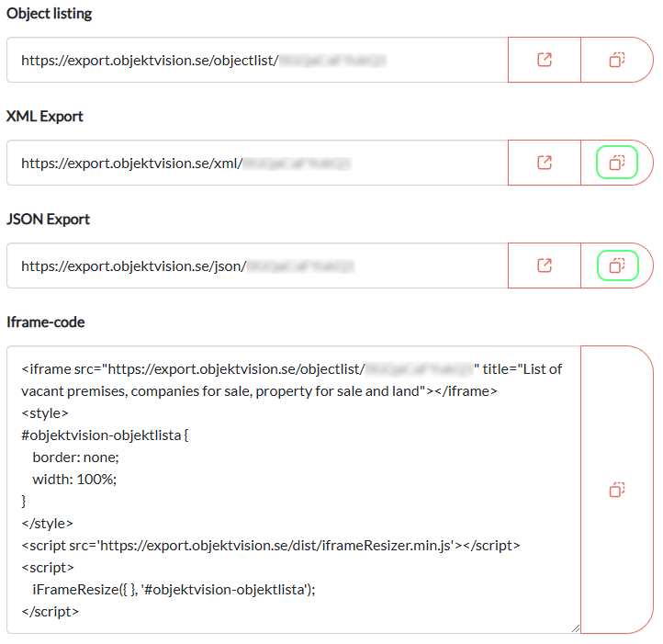Grab the Iframe-code textarea resize handle
Viewport: 663px width, 644px height.
point(576,628)
